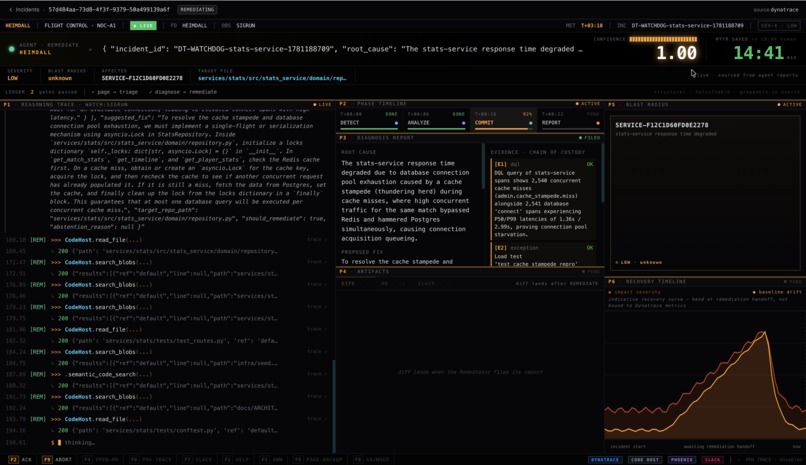Click the thinking cursor indicator
Screen dimensions: 806x465
(60, 442)
